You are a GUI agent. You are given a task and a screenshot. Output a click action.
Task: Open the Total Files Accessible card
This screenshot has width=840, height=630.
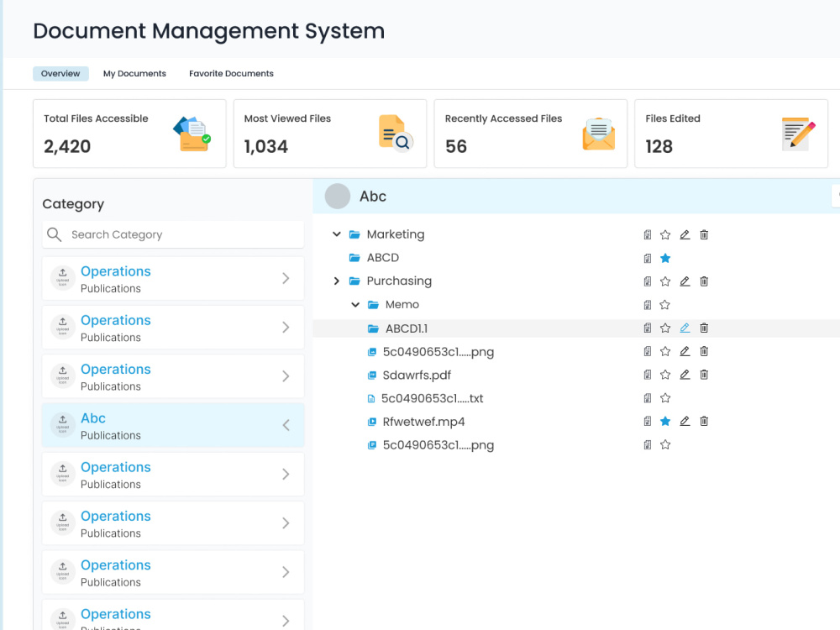click(x=129, y=134)
